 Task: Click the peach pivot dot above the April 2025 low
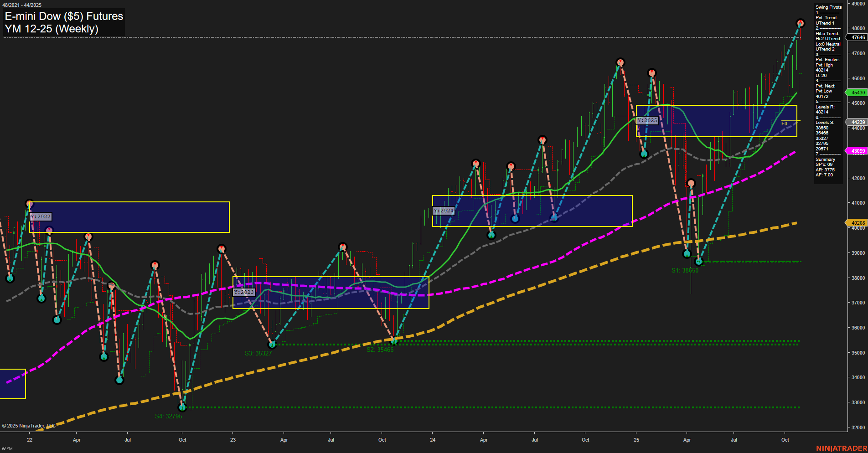coord(692,182)
